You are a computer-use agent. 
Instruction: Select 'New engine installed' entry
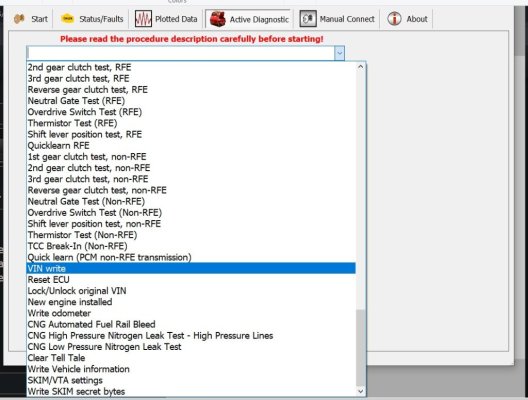click(x=191, y=302)
